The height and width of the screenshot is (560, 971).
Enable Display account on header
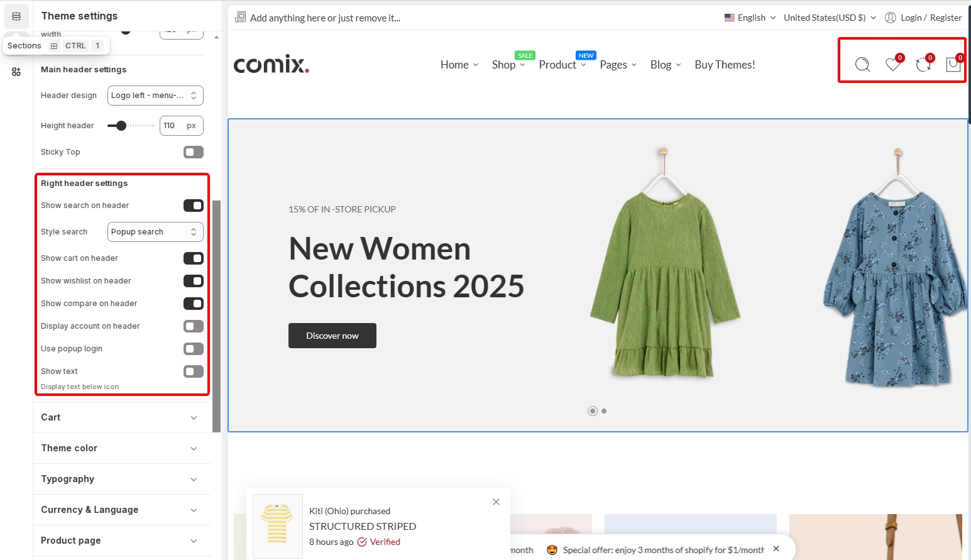point(193,326)
